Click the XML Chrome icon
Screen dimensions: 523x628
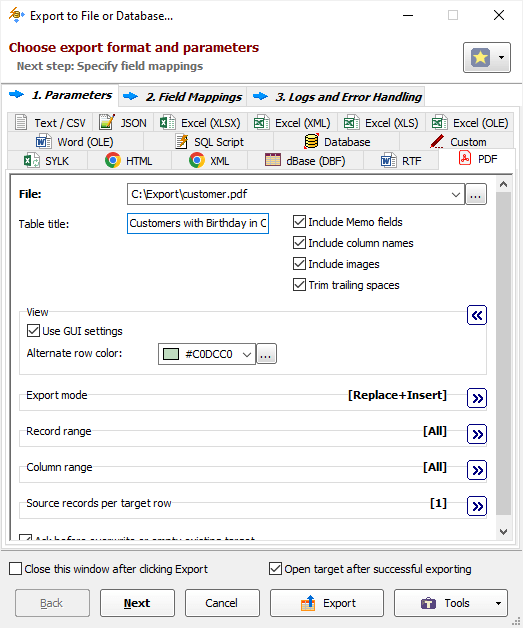click(197, 160)
